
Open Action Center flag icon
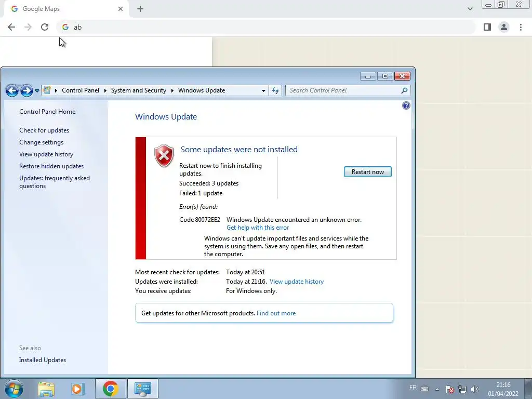450,389
